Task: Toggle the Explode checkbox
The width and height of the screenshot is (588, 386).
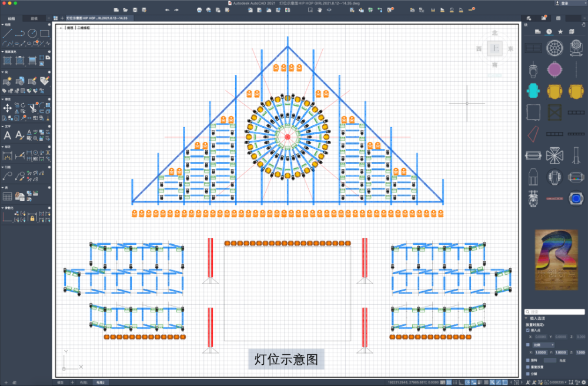Action: [527, 374]
